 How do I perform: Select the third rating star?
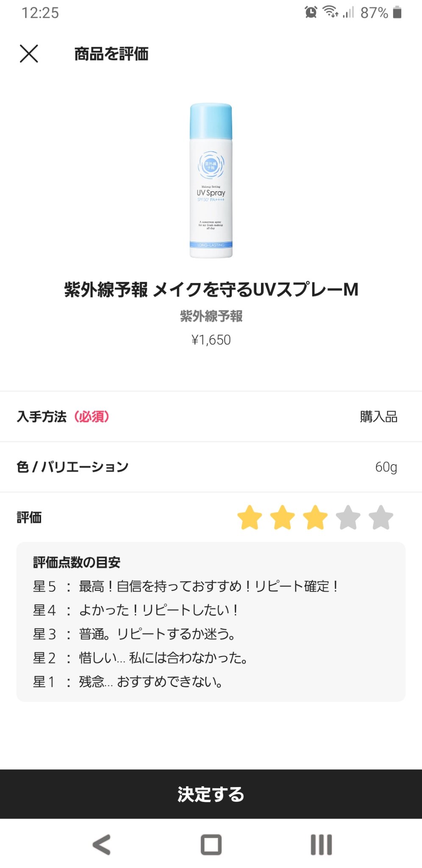pos(315,517)
